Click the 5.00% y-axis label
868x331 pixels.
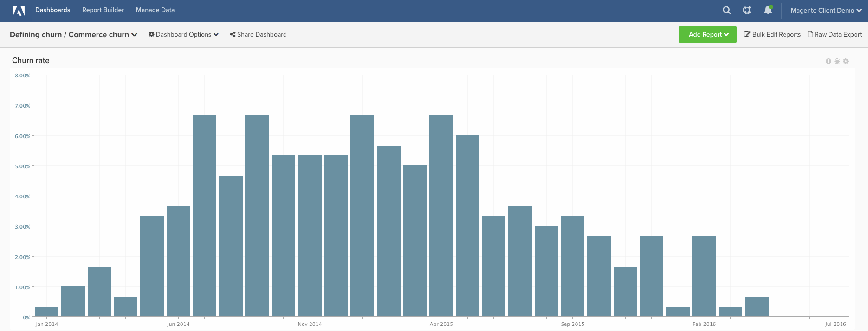(22, 166)
